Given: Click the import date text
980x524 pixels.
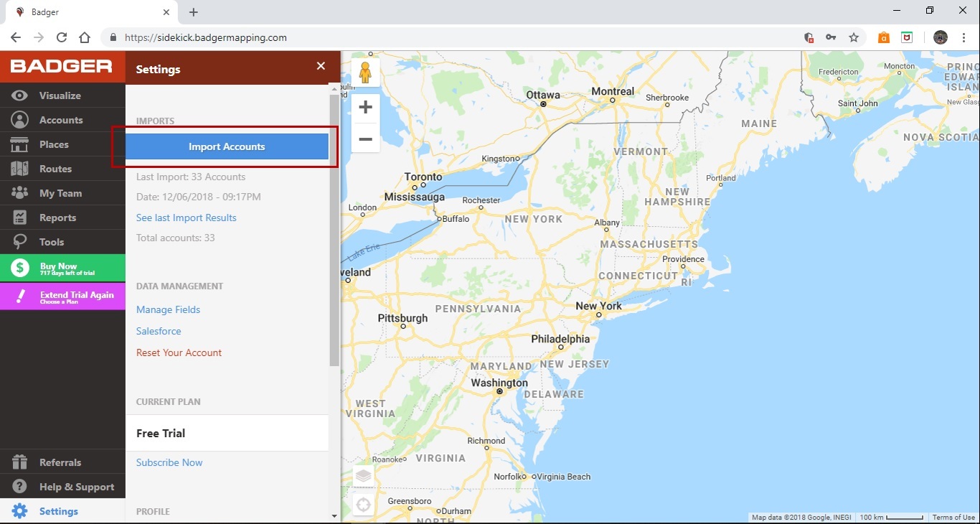Looking at the screenshot, I should 199,197.
